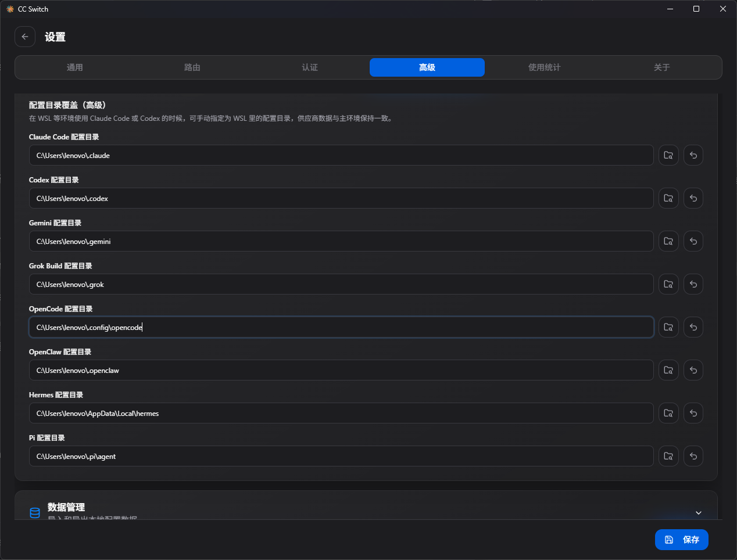This screenshot has height=560, width=737.
Task: Reset OpenCode config directory to default
Action: (693, 327)
